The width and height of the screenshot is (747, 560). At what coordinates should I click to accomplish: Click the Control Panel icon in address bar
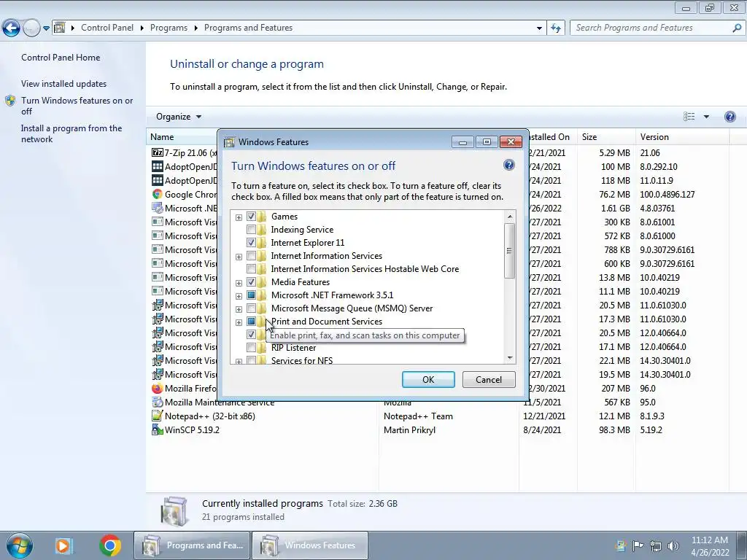(60, 28)
